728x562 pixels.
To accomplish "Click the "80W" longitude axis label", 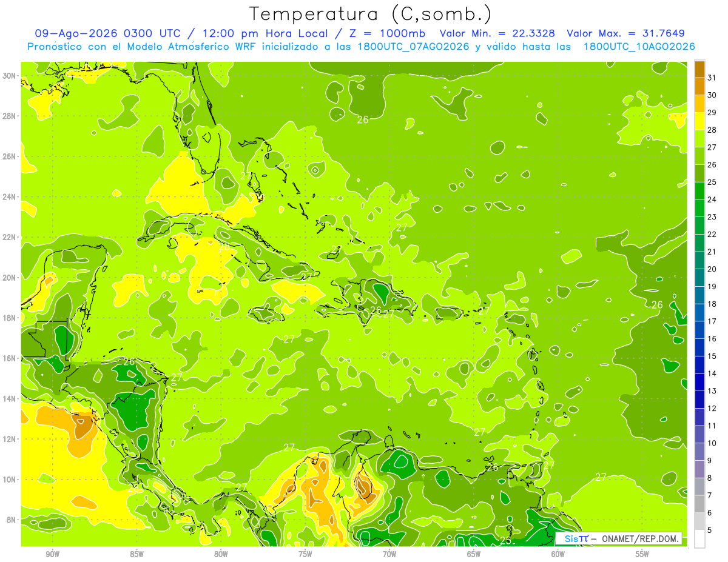I will tap(221, 554).
